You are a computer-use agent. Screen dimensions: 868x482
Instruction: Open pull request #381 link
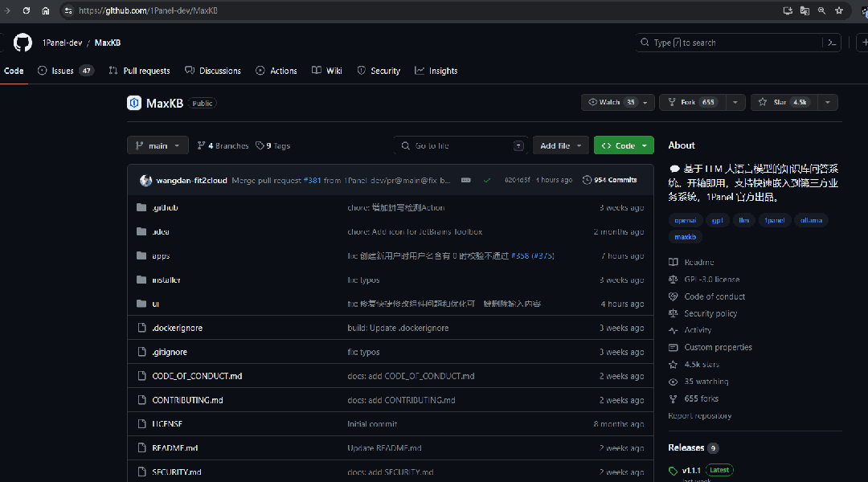312,181
